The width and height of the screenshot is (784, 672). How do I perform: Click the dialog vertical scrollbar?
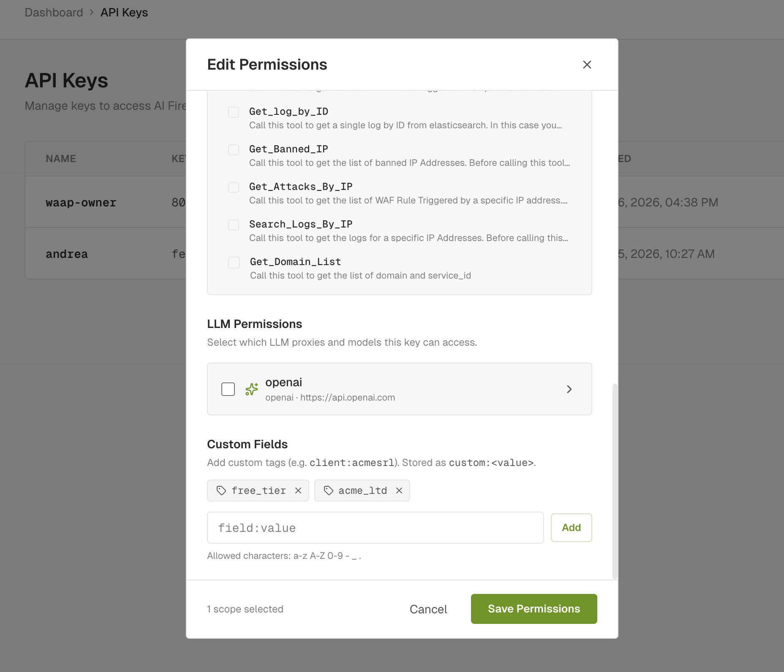[x=615, y=481]
